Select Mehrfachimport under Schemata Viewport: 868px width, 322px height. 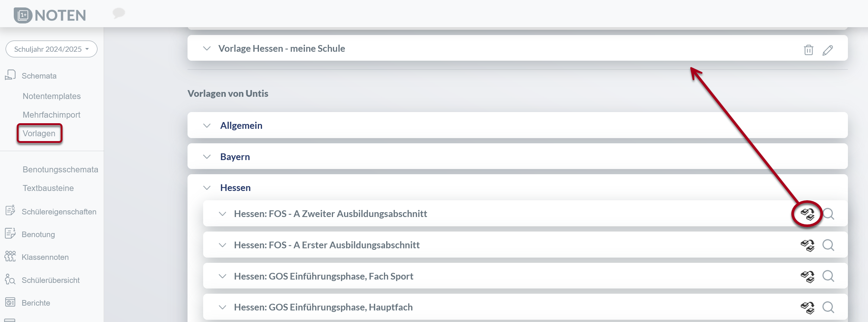click(52, 114)
